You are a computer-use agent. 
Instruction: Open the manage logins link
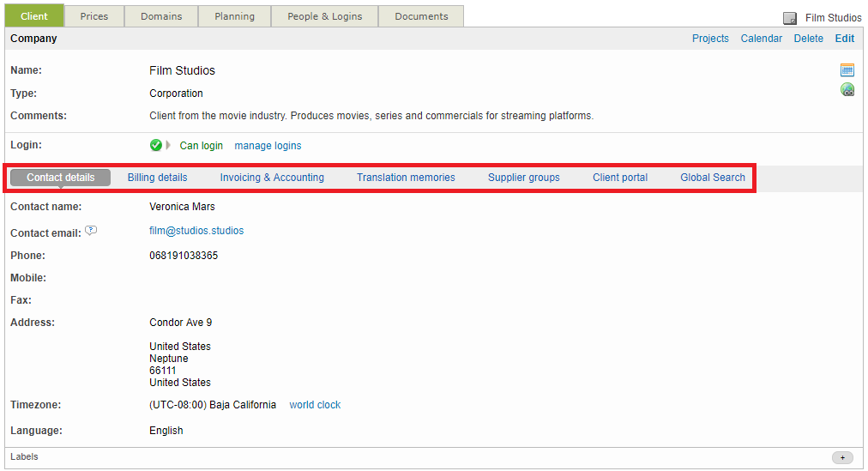pyautogui.click(x=268, y=146)
